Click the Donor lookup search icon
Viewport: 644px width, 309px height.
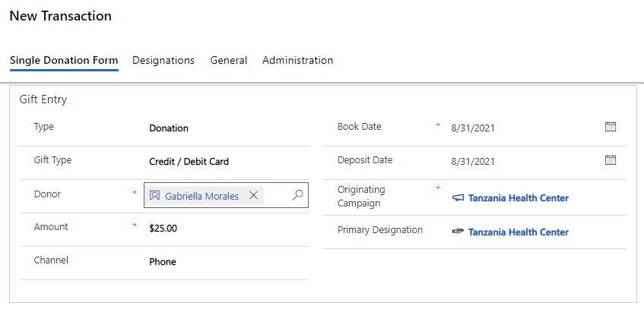click(x=298, y=195)
